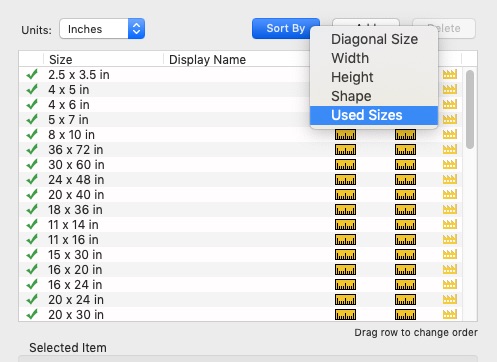497x362 pixels.
Task: Click second dark ruler icon in 16 x 24 in row
Action: click(x=405, y=285)
